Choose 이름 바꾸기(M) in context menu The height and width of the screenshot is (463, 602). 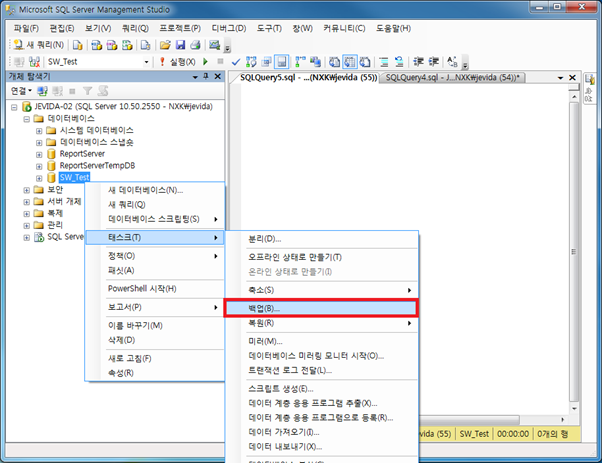pos(154,326)
